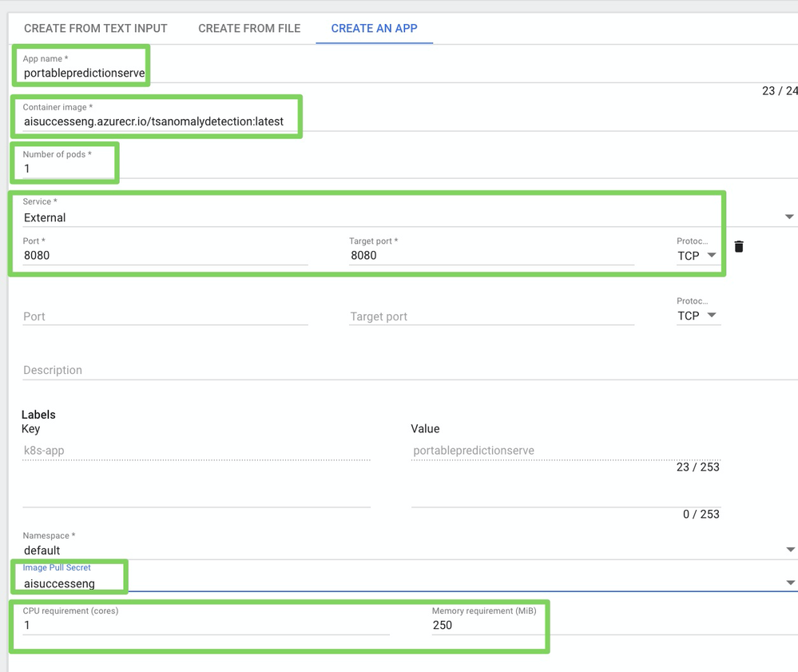Click the Description text field
Screen dimensions: 798x672
(399, 370)
